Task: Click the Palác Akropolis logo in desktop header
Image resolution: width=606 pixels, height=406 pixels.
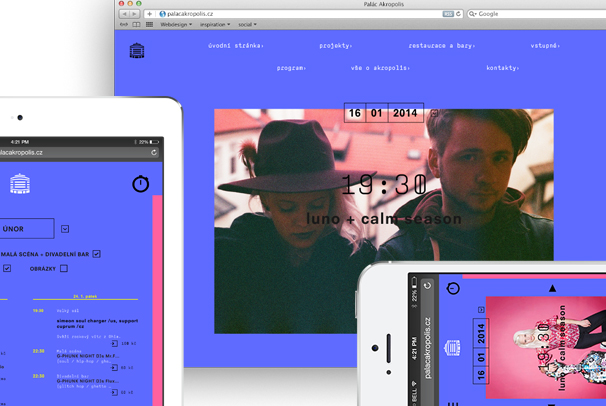Action: point(137,52)
